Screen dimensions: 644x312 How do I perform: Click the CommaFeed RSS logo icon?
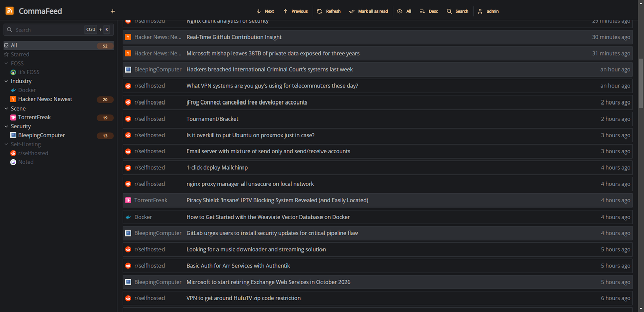9,11
